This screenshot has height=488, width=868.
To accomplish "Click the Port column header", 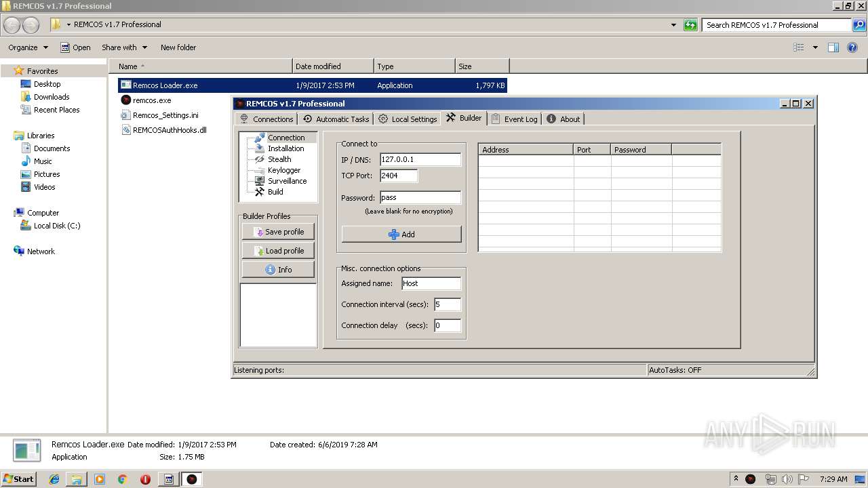I will 593,150.
